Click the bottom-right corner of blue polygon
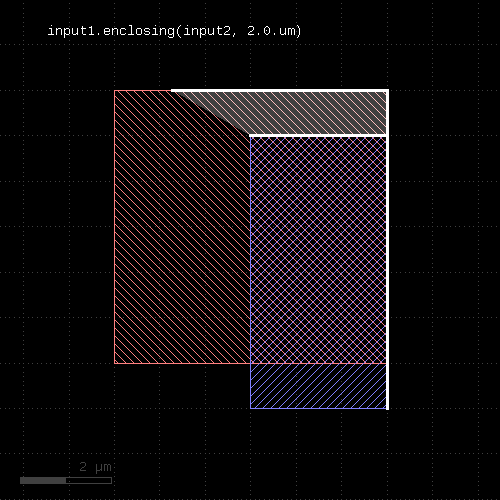500x500 pixels. pos(386,408)
